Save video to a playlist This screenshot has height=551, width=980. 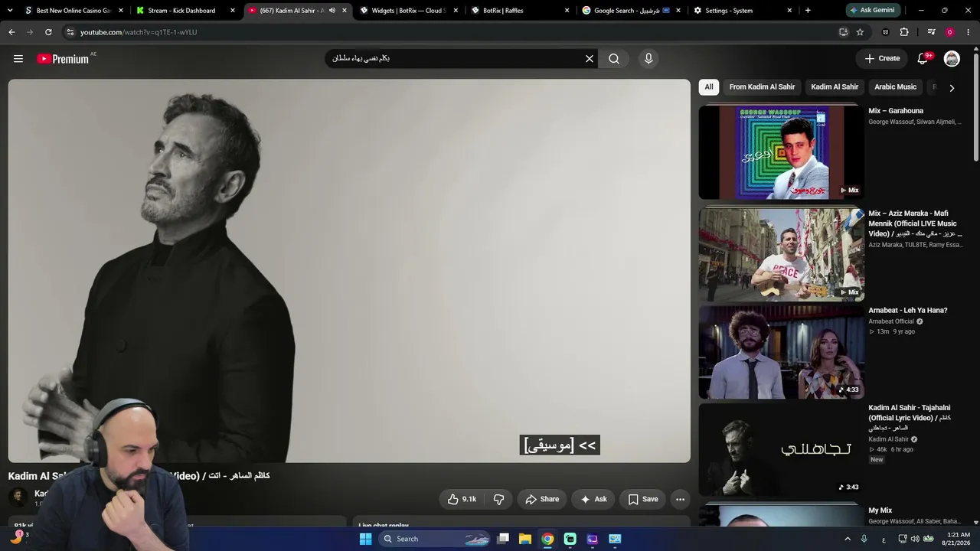(642, 499)
